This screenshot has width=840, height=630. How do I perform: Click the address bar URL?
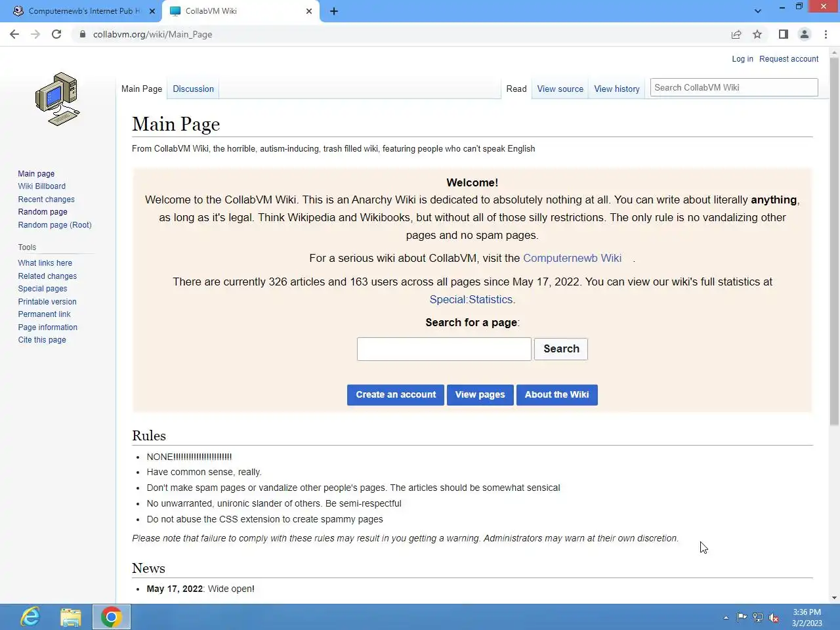[x=152, y=34]
